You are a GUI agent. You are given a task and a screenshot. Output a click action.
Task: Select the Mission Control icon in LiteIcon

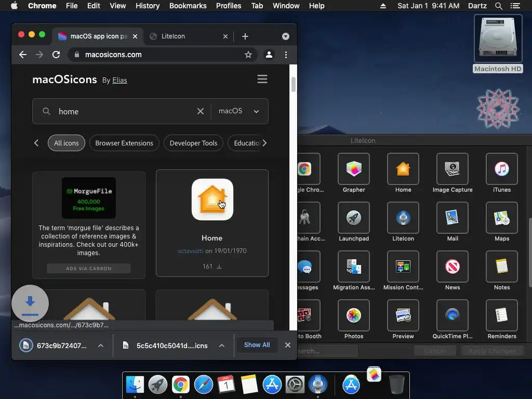(403, 267)
